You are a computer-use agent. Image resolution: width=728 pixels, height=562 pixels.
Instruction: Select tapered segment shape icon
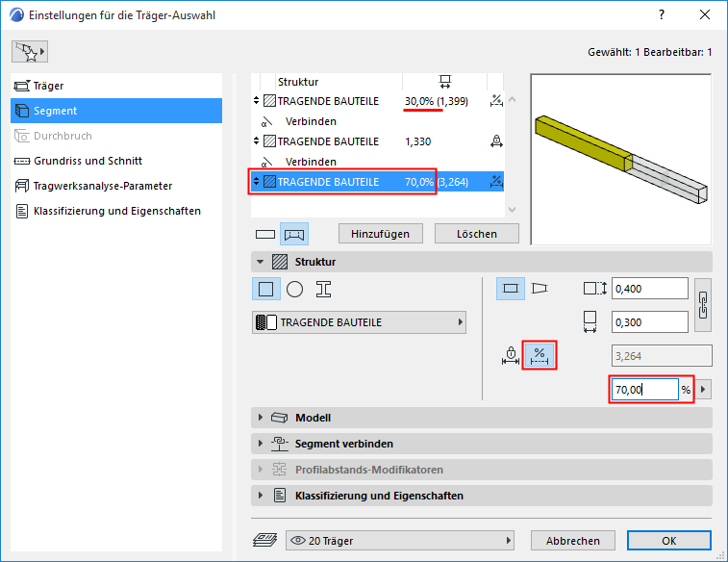[x=540, y=289]
